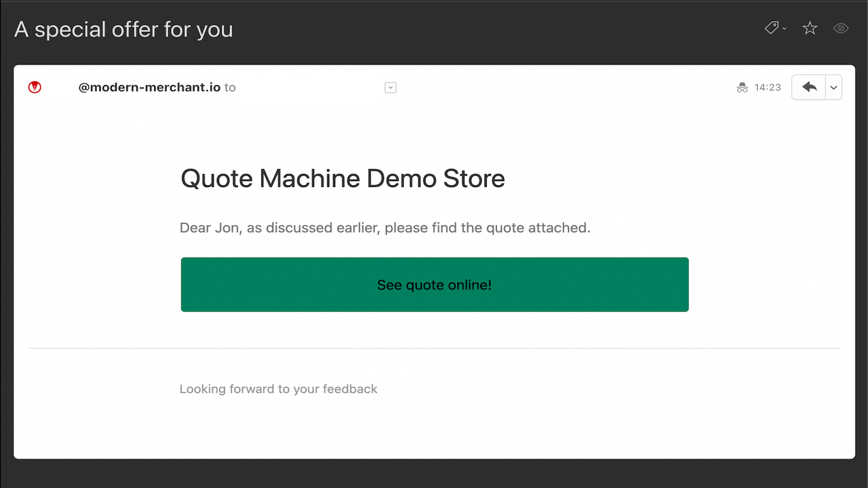Open more reply options with the chevron
This screenshot has height=488, width=868.
pos(833,87)
